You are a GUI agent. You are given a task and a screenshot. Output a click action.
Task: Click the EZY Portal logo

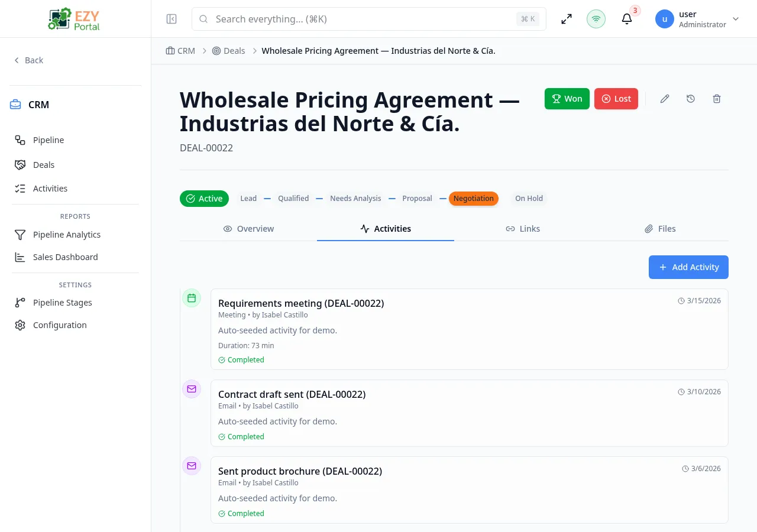pos(75,19)
